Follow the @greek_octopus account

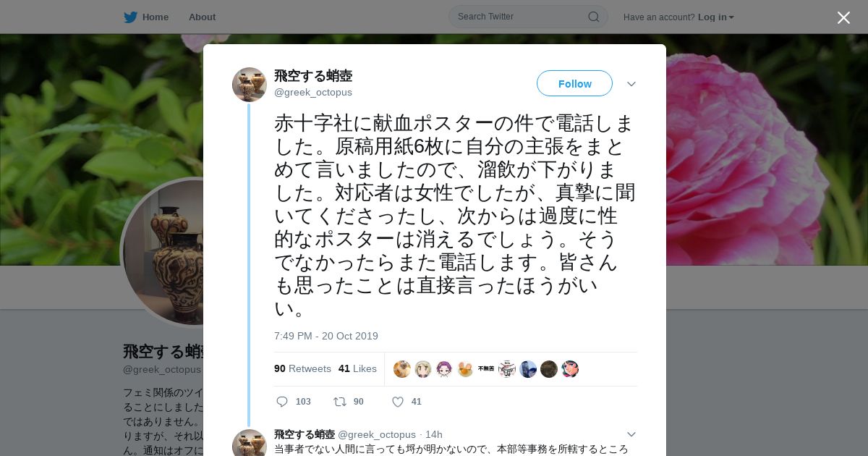point(574,83)
